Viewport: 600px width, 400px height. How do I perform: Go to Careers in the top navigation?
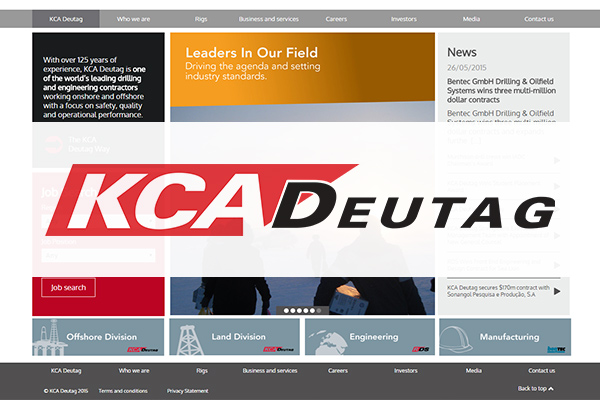(x=336, y=19)
